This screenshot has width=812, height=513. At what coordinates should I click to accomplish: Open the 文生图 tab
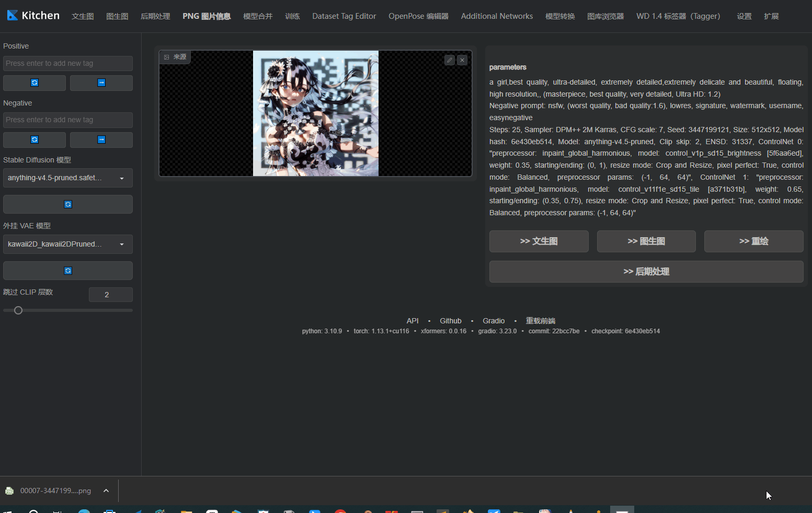click(83, 16)
